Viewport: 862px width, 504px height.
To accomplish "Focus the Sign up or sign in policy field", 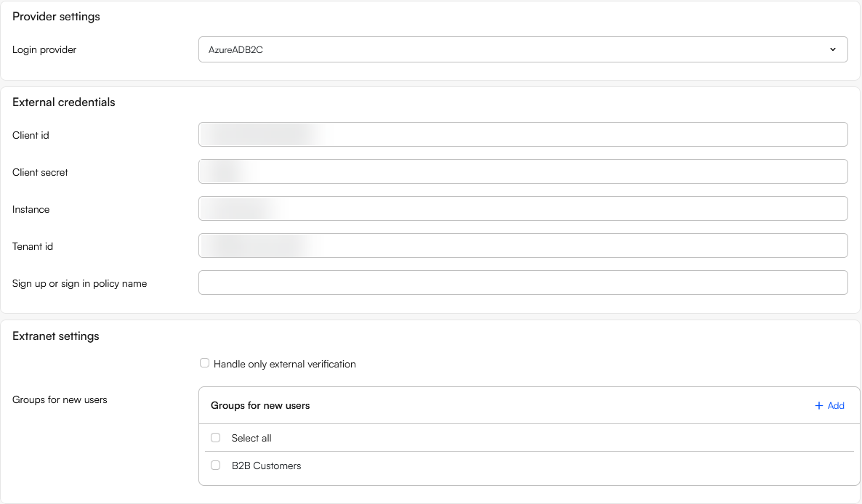I will 523,283.
